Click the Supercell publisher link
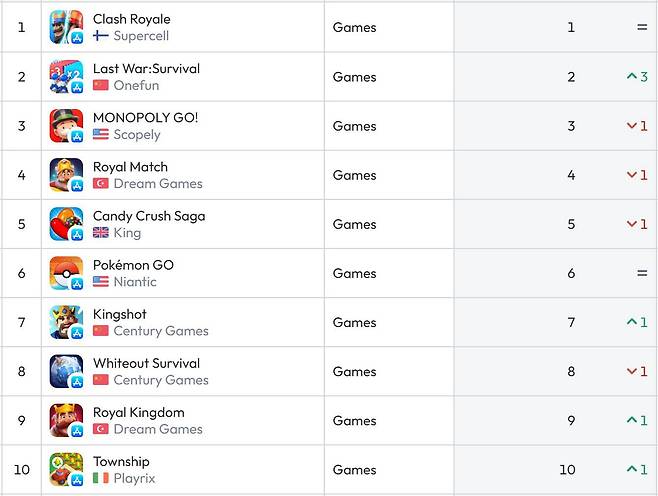 click(141, 36)
